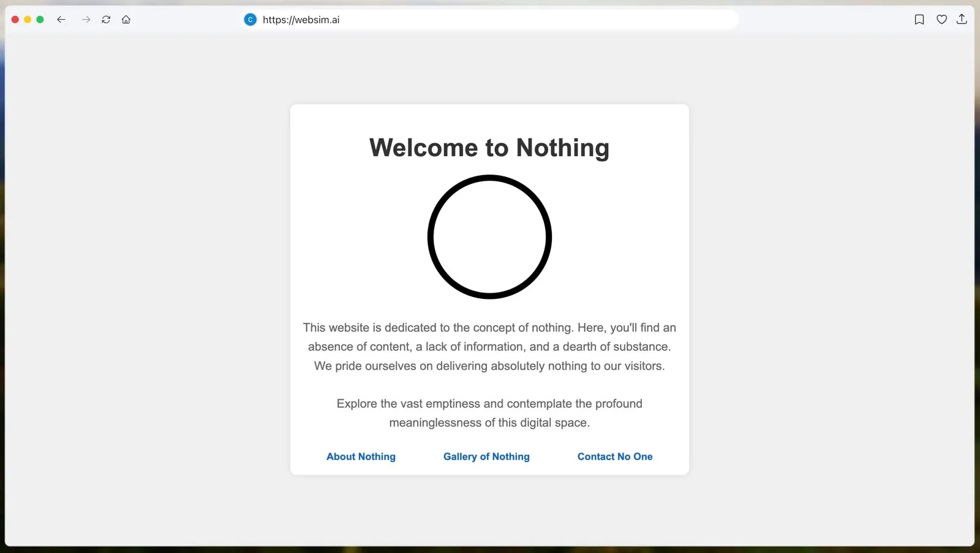Click the blue site icon in address bar
Screen dimensions: 980x553
(250, 20)
